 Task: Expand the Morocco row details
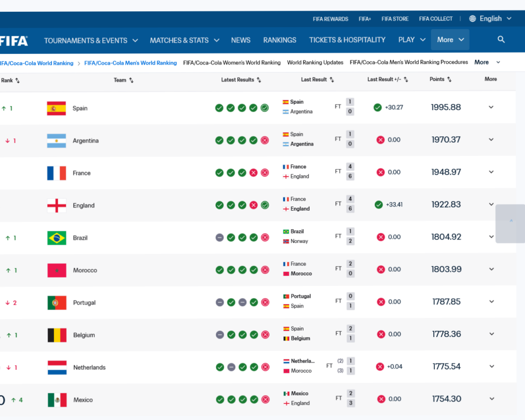point(492,269)
